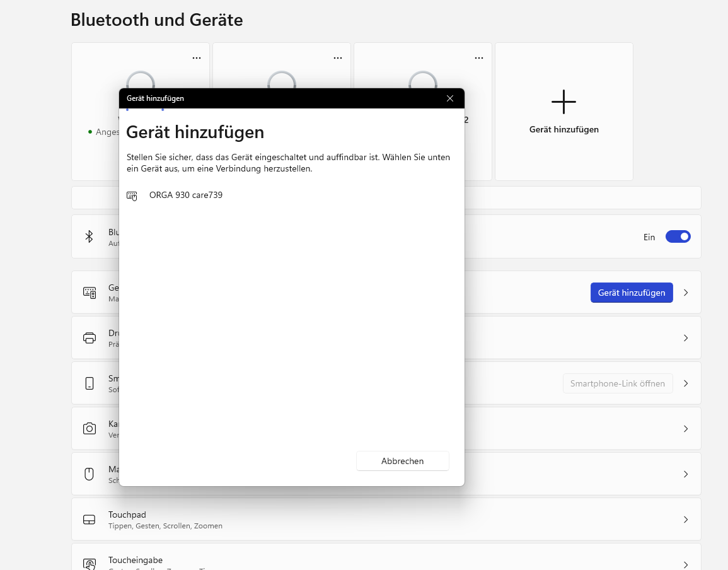Viewport: 728px width, 570px height.
Task: Open Smartphone-Link öffnen button
Action: coord(618,384)
